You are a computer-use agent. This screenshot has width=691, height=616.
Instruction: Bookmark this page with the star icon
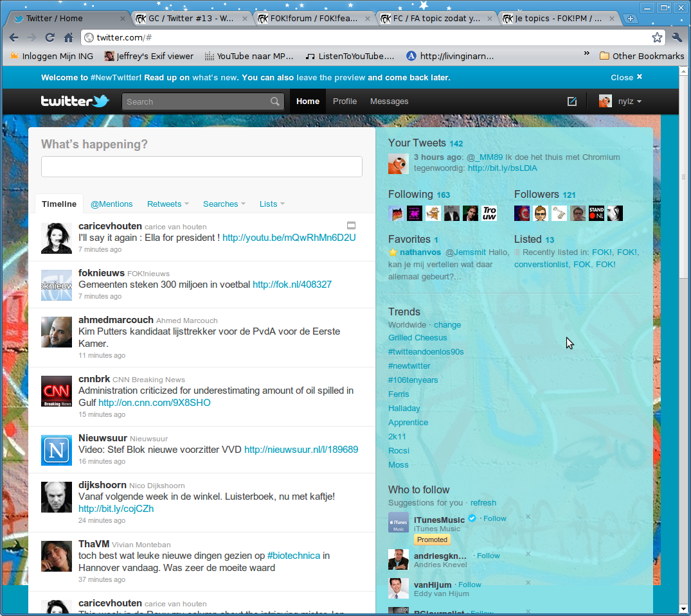tap(657, 38)
